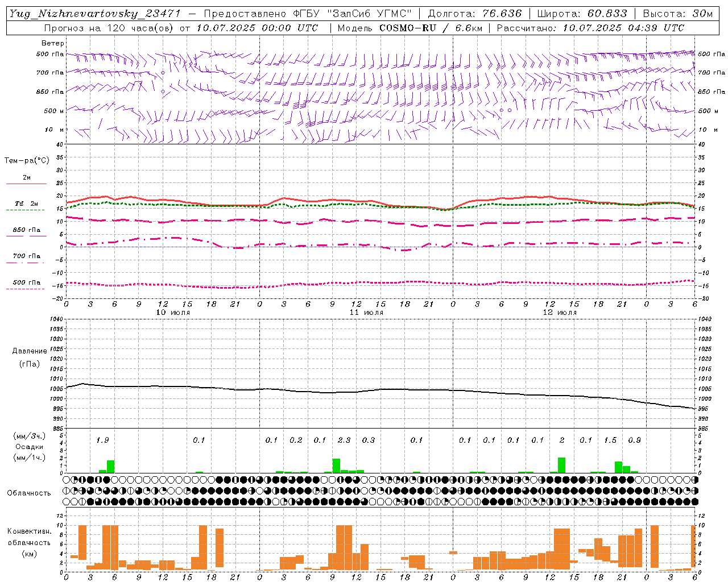Click the Осадки panel label

(x=30, y=447)
